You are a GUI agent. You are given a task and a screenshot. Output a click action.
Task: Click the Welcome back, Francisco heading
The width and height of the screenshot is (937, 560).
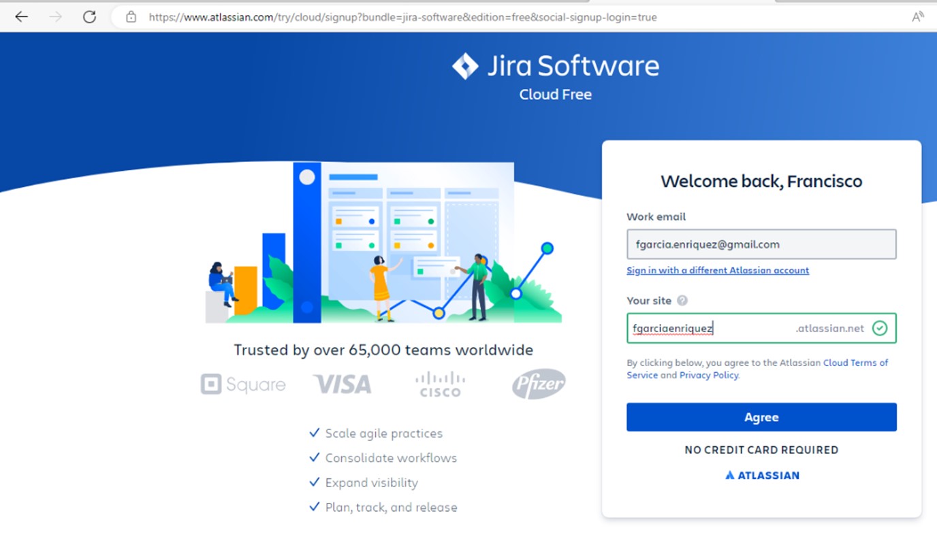(x=761, y=181)
